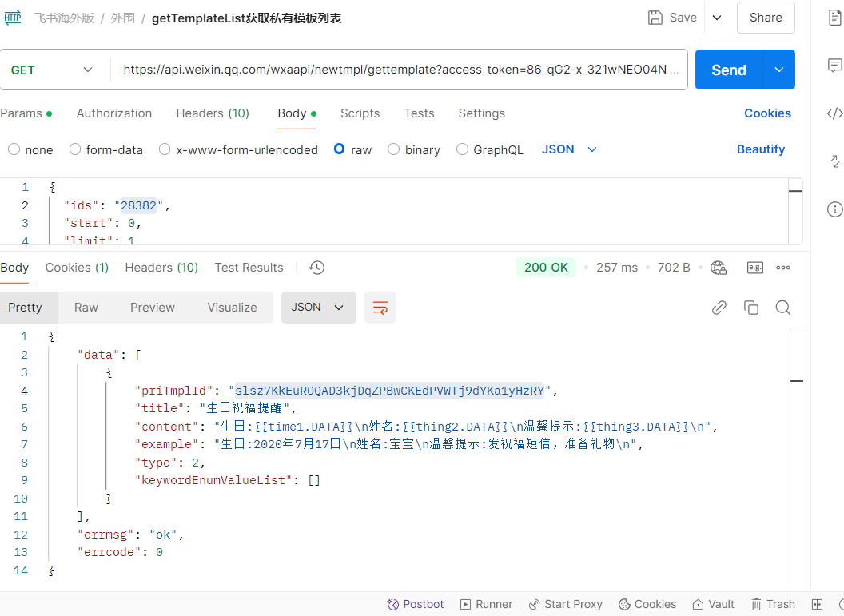This screenshot has height=616, width=844.
Task: Select the form-data body type radio
Action: point(75,149)
